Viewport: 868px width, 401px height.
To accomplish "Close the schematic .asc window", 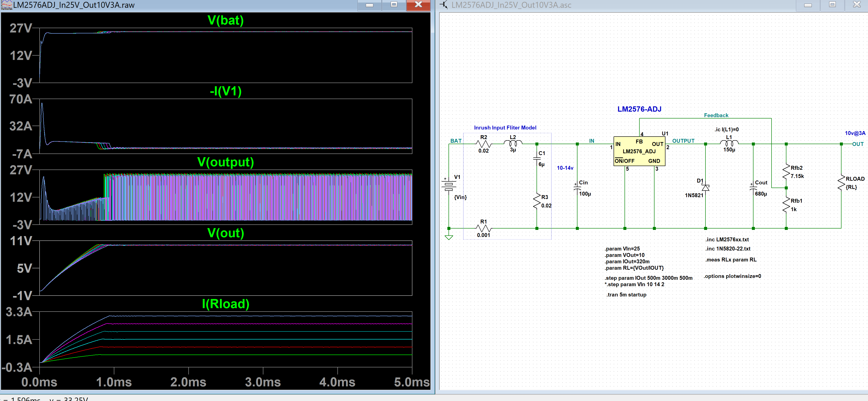I will click(x=857, y=5).
